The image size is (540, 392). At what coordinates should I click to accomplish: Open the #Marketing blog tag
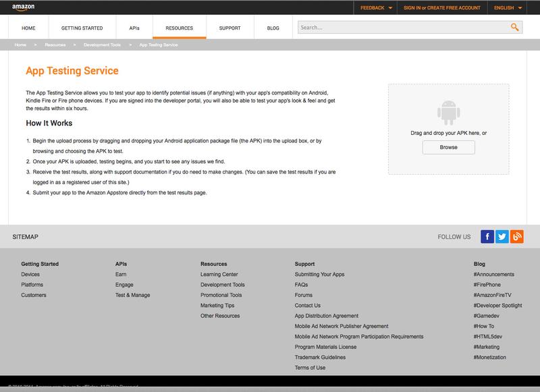coord(487,347)
